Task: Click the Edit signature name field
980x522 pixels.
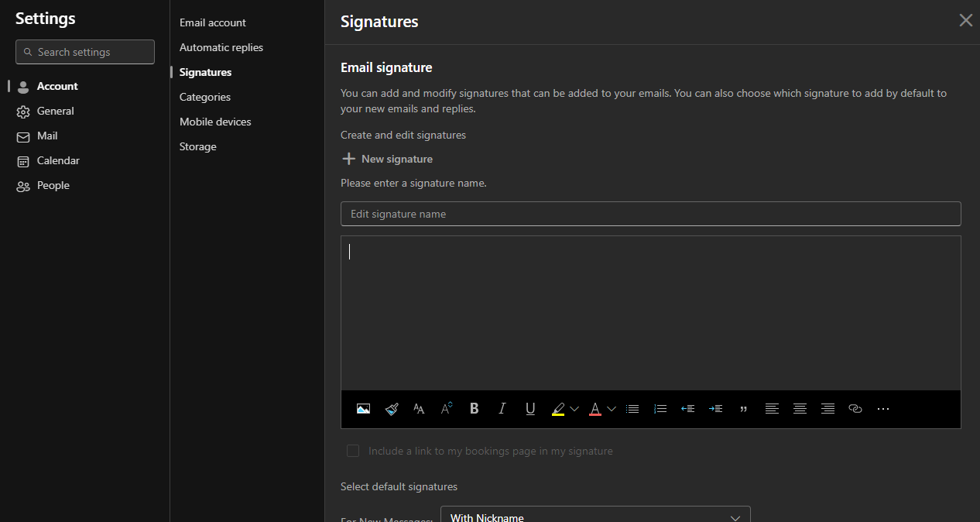Action: [650, 214]
